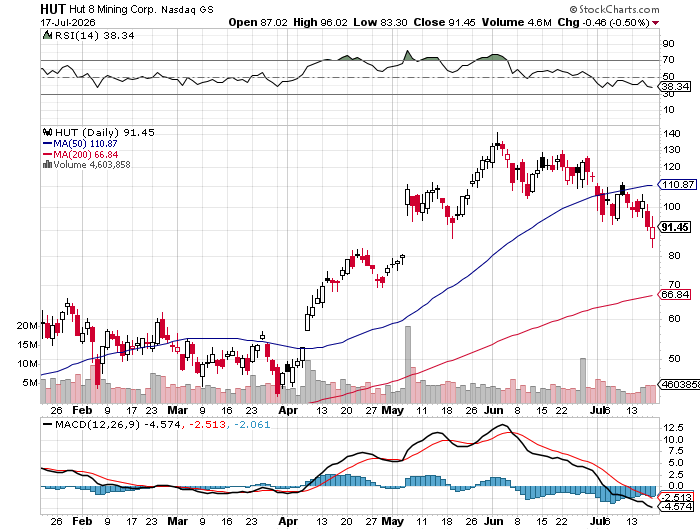Click the 91.45 last price tag
Image resolution: width=700 pixels, height=530 pixels.
(x=674, y=227)
